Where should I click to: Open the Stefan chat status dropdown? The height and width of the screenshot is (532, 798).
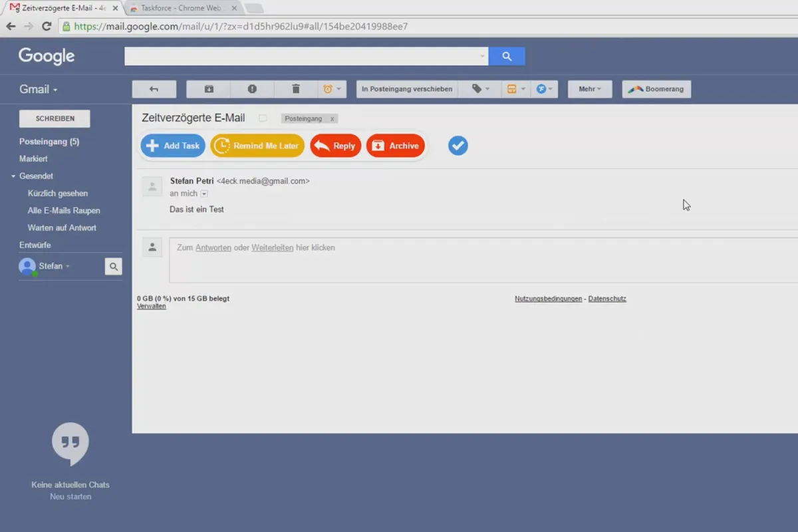pos(55,266)
